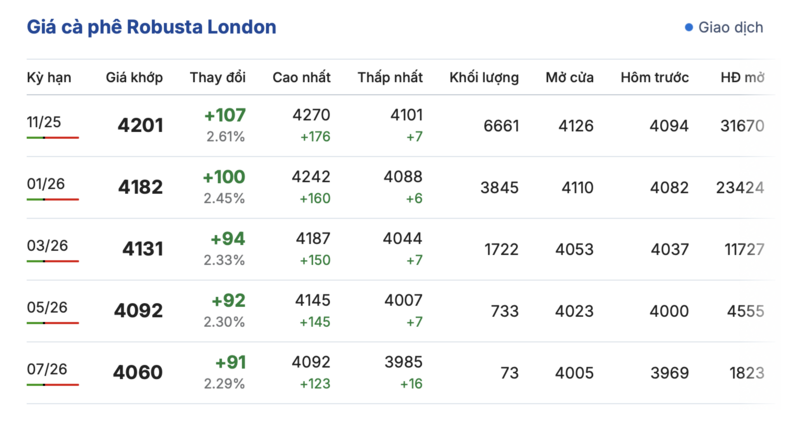Click the Thấp nhất column header
The height and width of the screenshot is (422, 800).
389,78
